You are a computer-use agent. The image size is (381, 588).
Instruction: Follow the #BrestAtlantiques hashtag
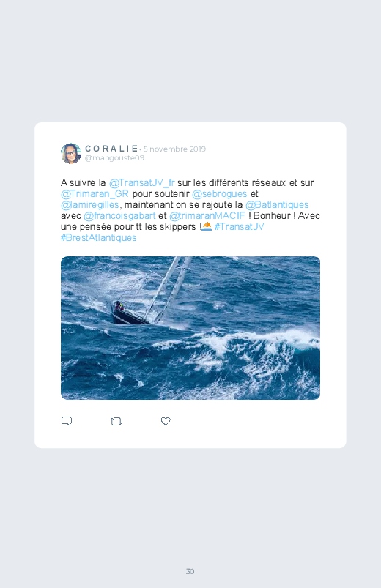(99, 237)
